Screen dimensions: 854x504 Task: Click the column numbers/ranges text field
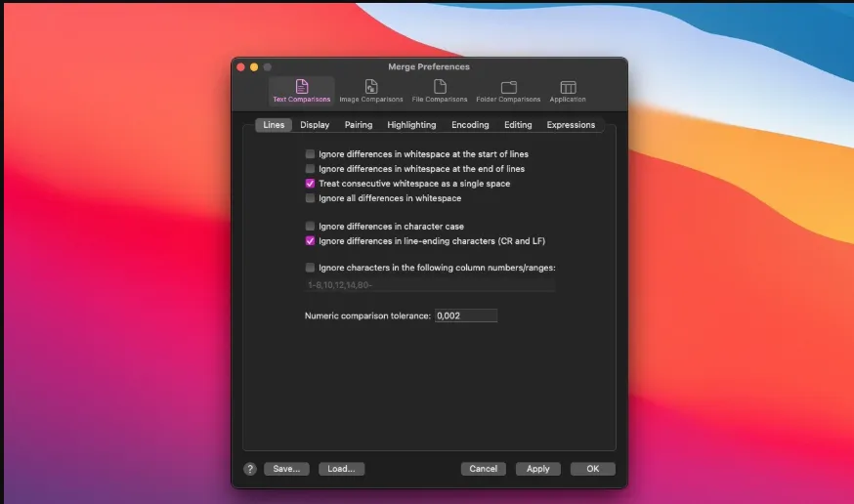coord(430,284)
